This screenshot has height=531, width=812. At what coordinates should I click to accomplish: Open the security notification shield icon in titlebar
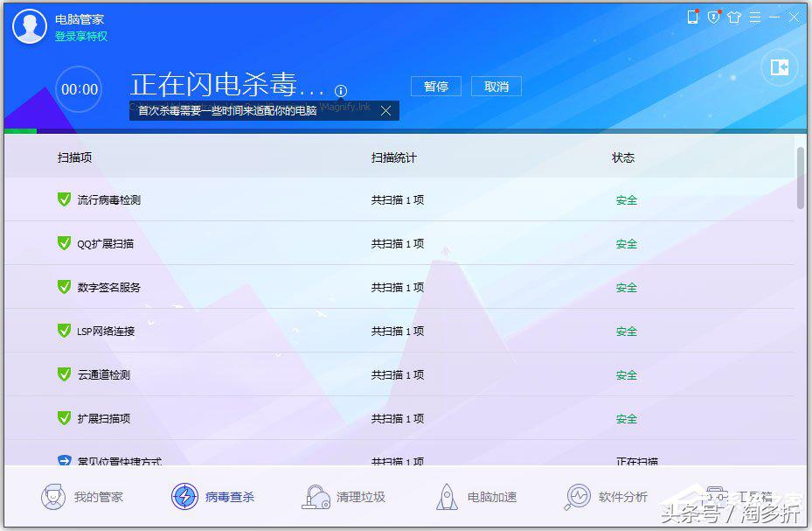714,17
